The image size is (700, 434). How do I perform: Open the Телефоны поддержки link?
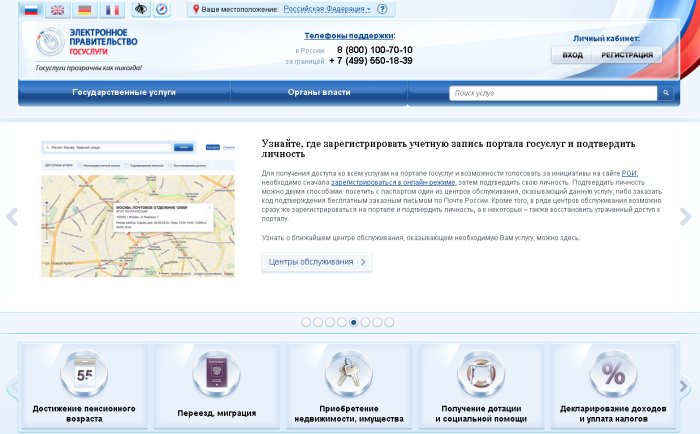pyautogui.click(x=349, y=36)
